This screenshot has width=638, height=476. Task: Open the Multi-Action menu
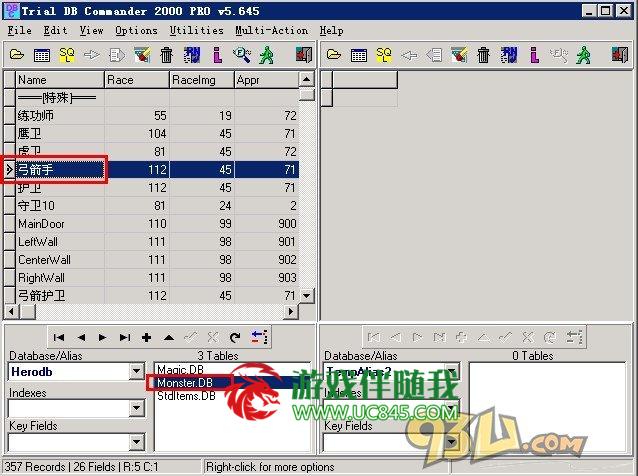pyautogui.click(x=271, y=31)
